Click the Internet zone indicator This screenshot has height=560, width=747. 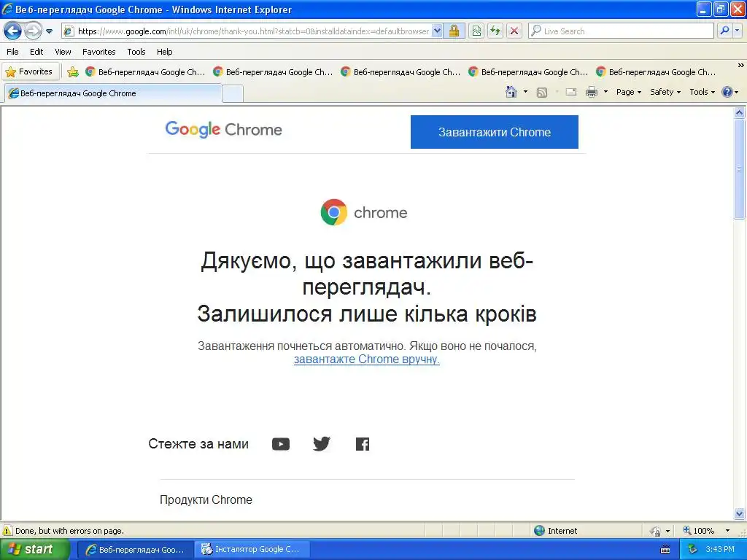pos(555,531)
